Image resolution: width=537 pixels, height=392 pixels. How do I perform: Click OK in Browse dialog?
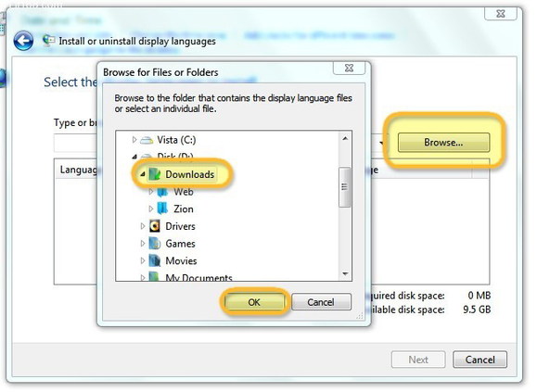coord(254,302)
